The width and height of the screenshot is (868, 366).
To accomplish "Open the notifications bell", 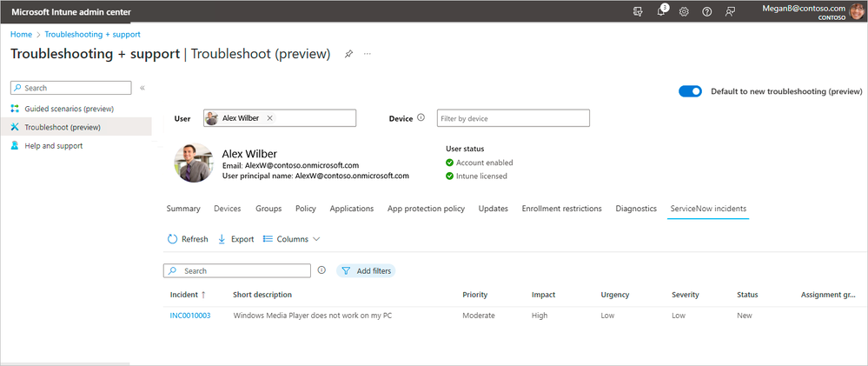I will (661, 11).
